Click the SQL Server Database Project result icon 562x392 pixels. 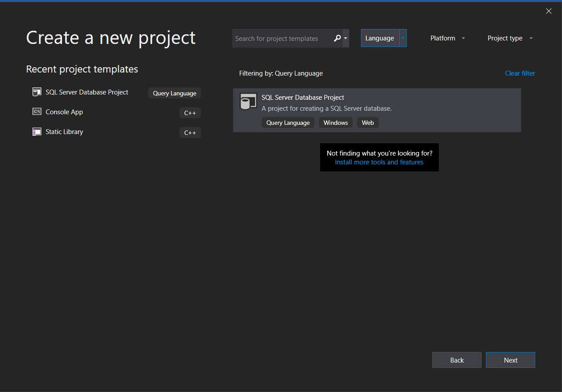click(x=248, y=102)
